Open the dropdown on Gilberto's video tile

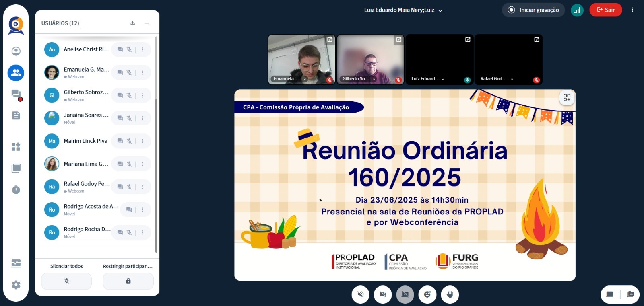pyautogui.click(x=374, y=79)
